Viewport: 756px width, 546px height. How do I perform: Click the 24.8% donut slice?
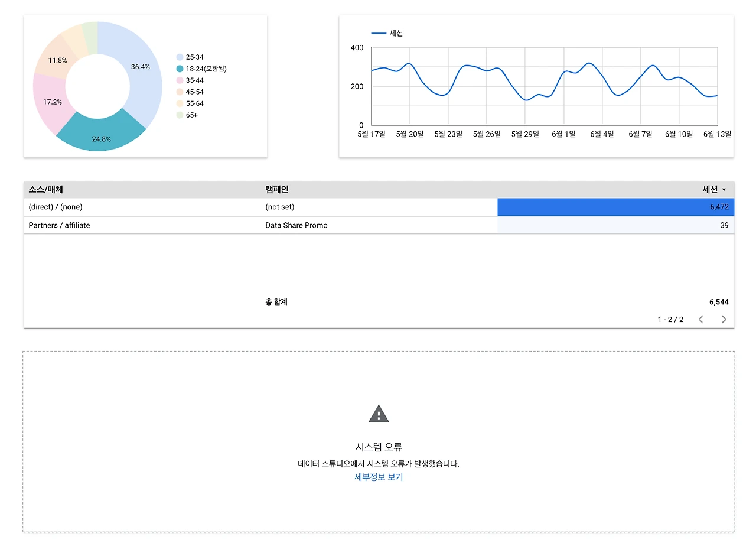click(x=101, y=139)
